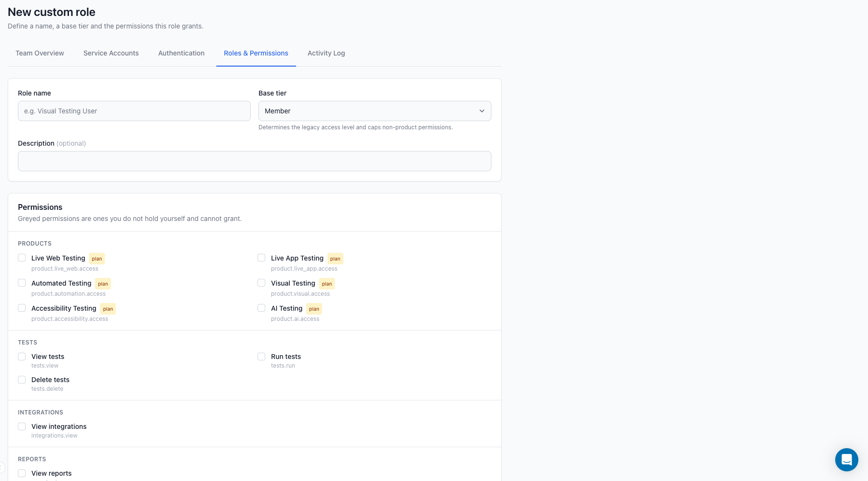Click the product.live_app.access permission key
The width and height of the screenshot is (868, 481).
coord(304,269)
